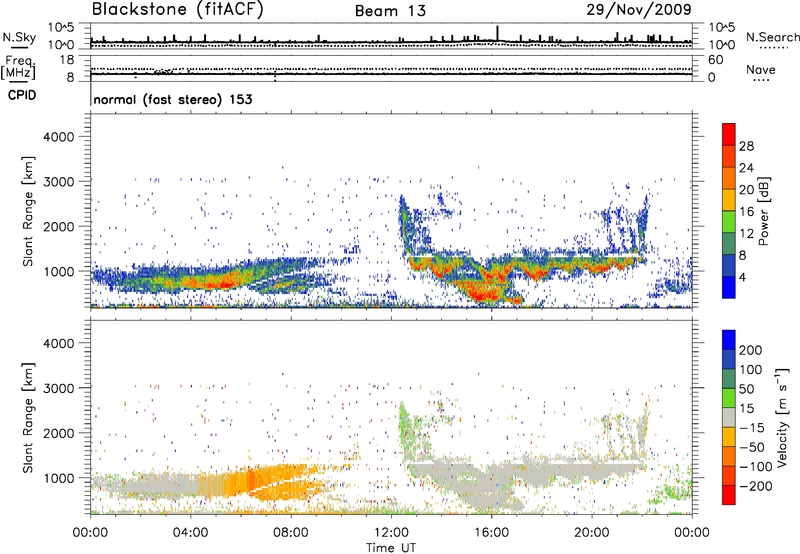Image resolution: width=800 pixels, height=554 pixels.
Task: Click the '50' label on Velocity colorbar
Action: click(x=747, y=389)
